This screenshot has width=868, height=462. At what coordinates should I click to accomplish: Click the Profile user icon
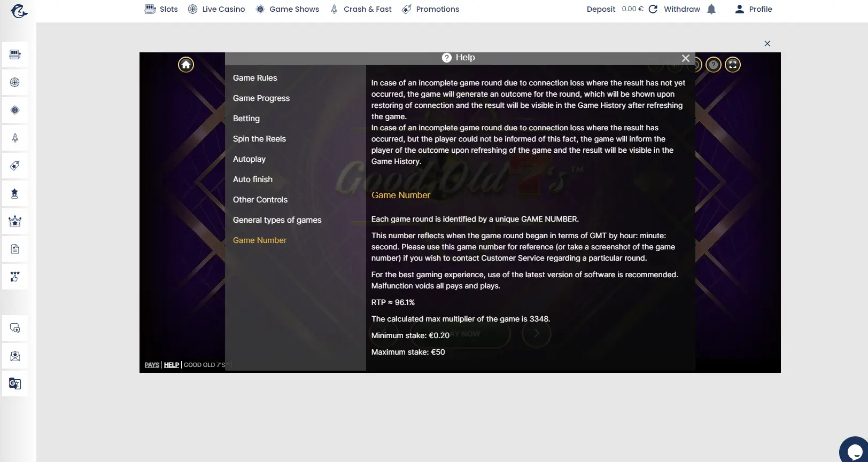tap(739, 9)
